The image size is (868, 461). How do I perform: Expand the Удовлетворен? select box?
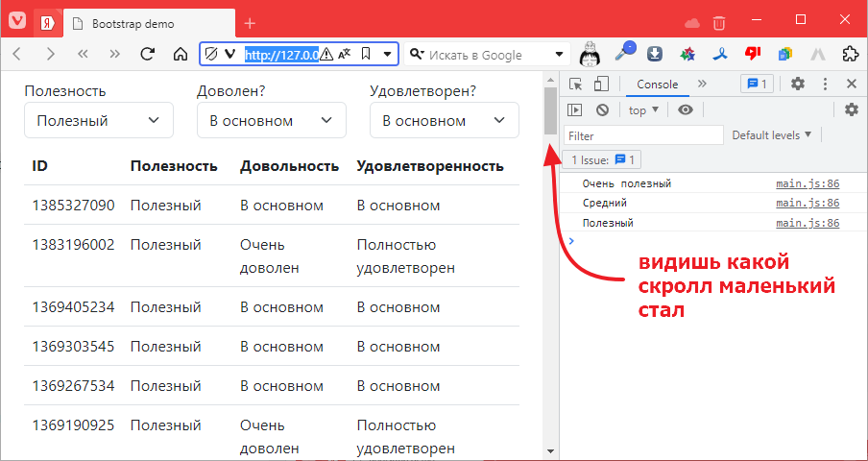coord(444,121)
